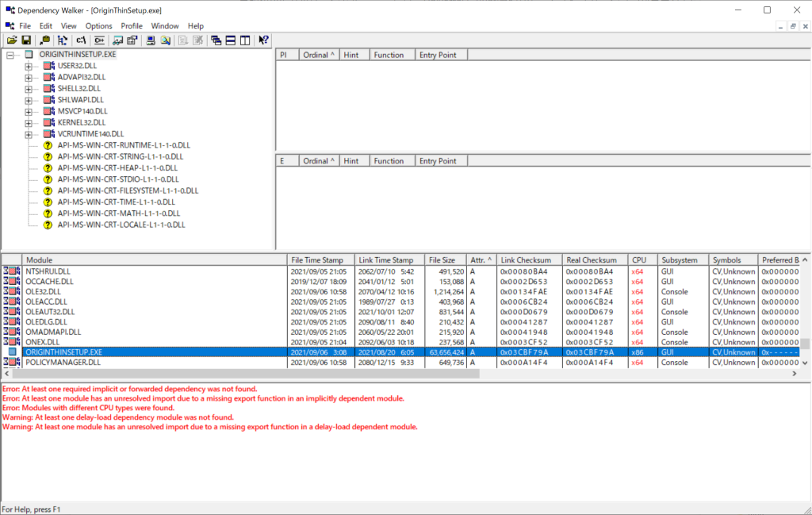The height and width of the screenshot is (515, 812).
Task: Open the Window menu
Action: coord(165,26)
